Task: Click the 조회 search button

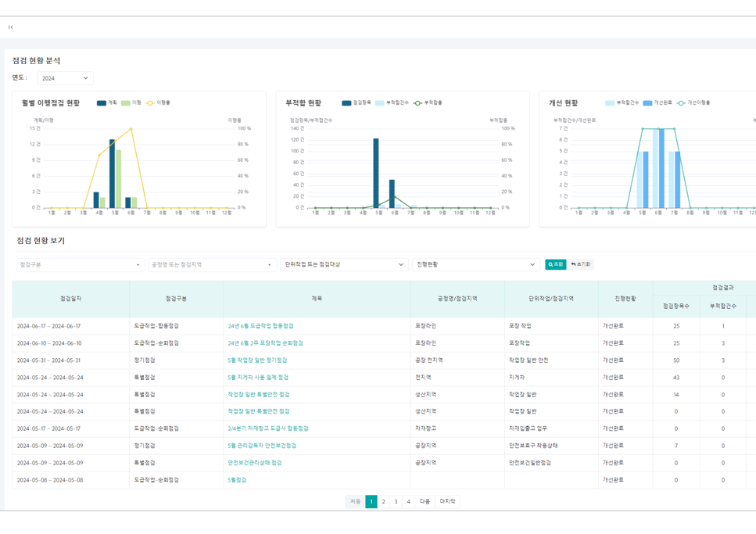Action: [555, 265]
